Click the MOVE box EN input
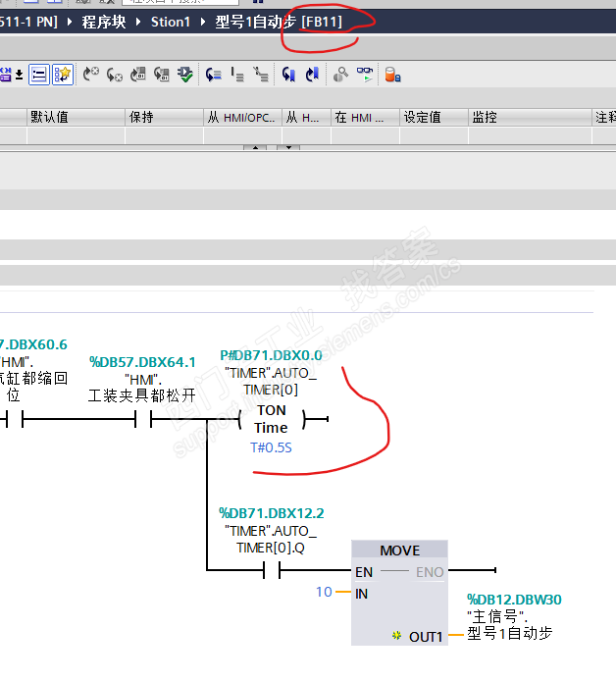This screenshot has height=682, width=616. (364, 572)
